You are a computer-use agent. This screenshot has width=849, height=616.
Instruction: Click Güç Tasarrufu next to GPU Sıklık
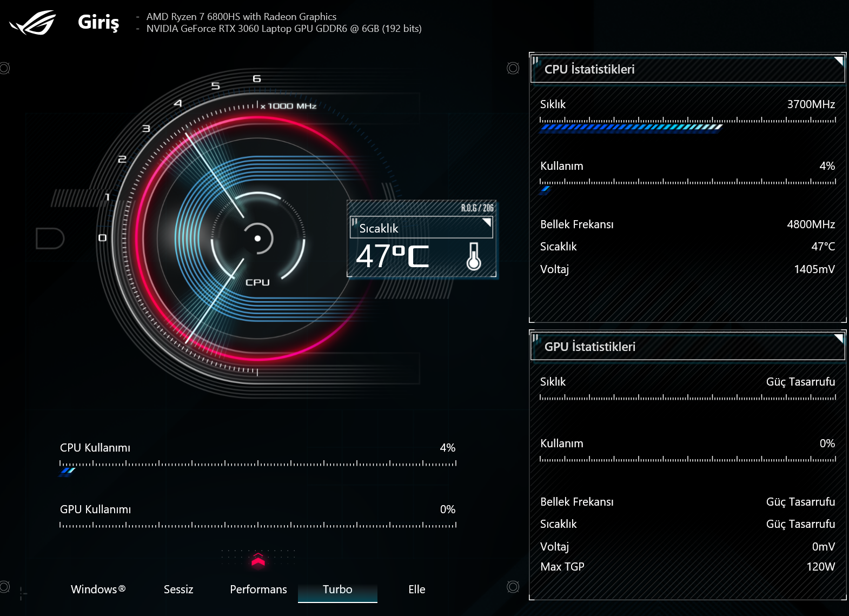pyautogui.click(x=800, y=382)
